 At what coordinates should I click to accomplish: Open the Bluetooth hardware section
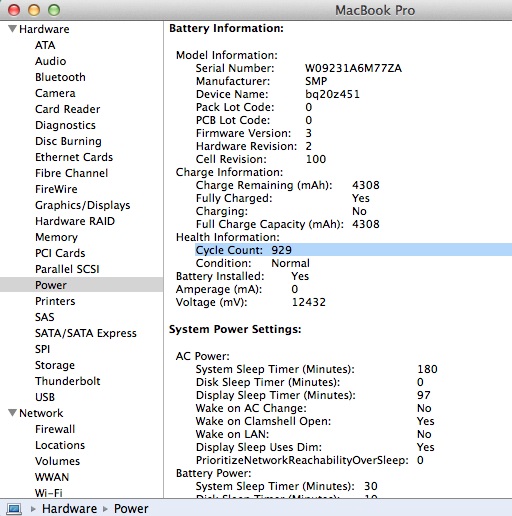tap(60, 77)
